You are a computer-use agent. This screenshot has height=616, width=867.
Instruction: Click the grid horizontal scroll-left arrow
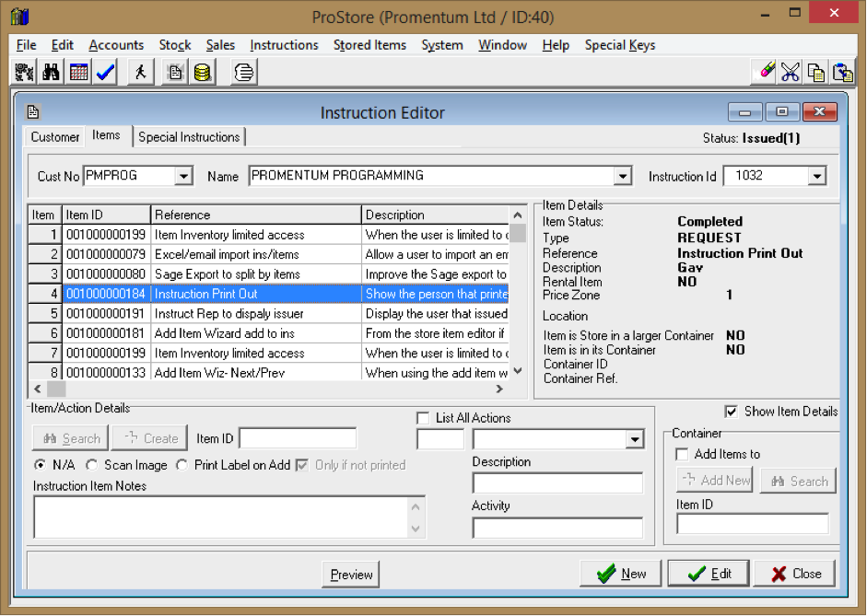tap(38, 389)
